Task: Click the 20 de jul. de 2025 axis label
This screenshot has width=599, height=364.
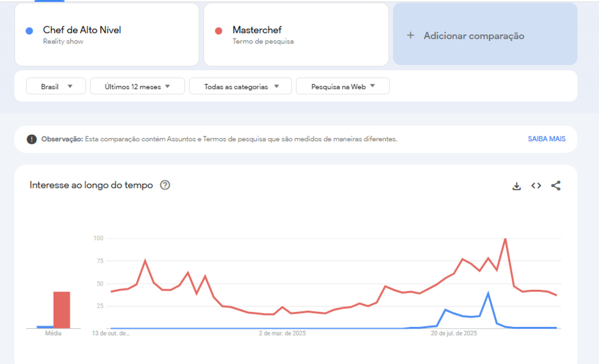Action: (454, 333)
